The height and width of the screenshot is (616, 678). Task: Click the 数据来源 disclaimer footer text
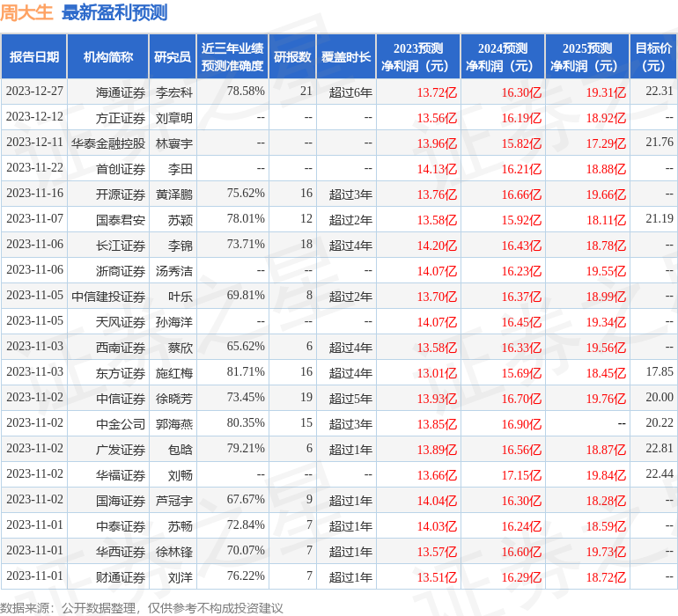[142, 608]
